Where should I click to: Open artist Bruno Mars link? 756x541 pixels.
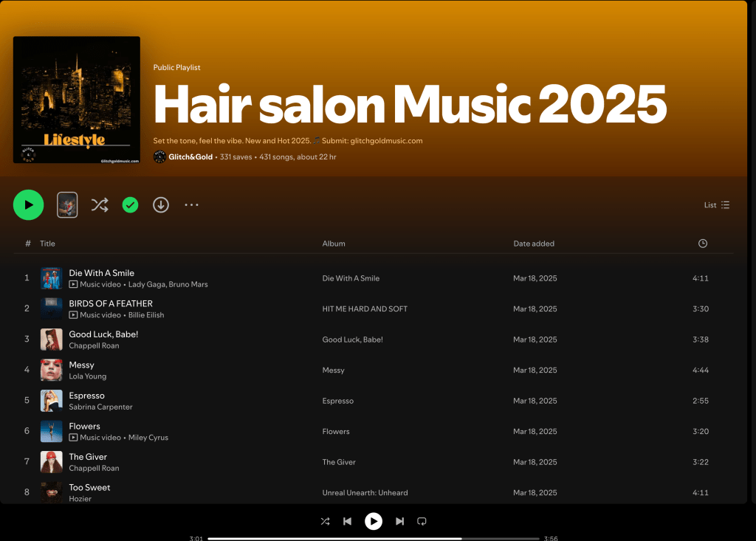188,284
